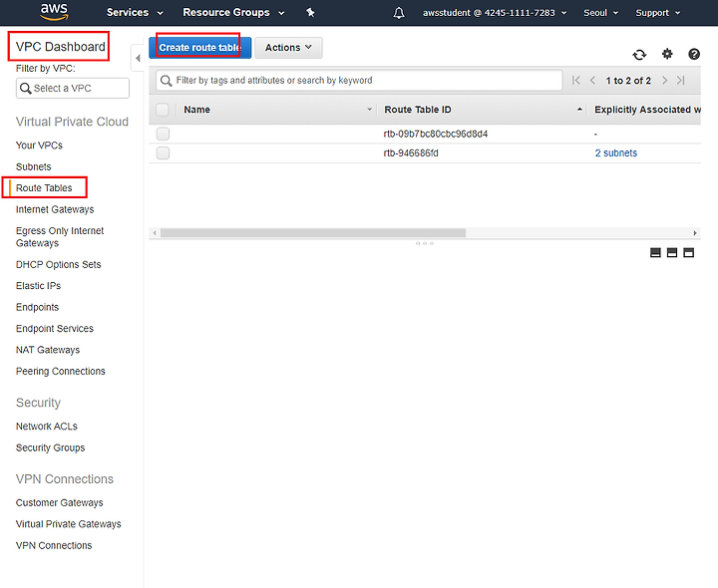This screenshot has width=718, height=588.
Task: Open the Resource Groups dropdown
Action: coord(233,12)
